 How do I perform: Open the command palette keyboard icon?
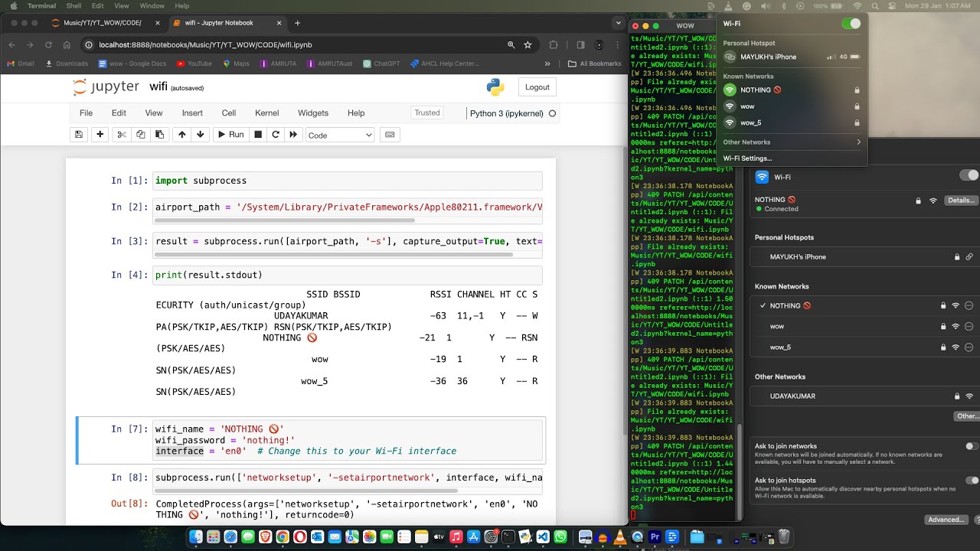(x=390, y=135)
